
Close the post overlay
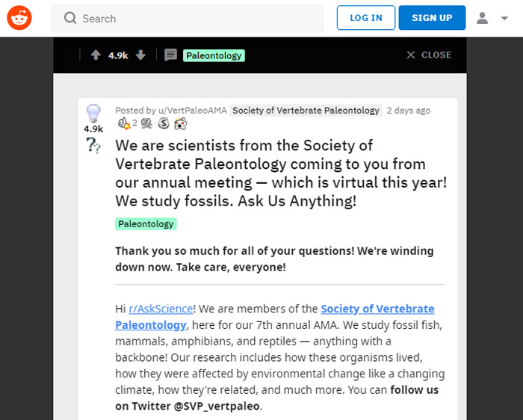pyautogui.click(x=429, y=55)
